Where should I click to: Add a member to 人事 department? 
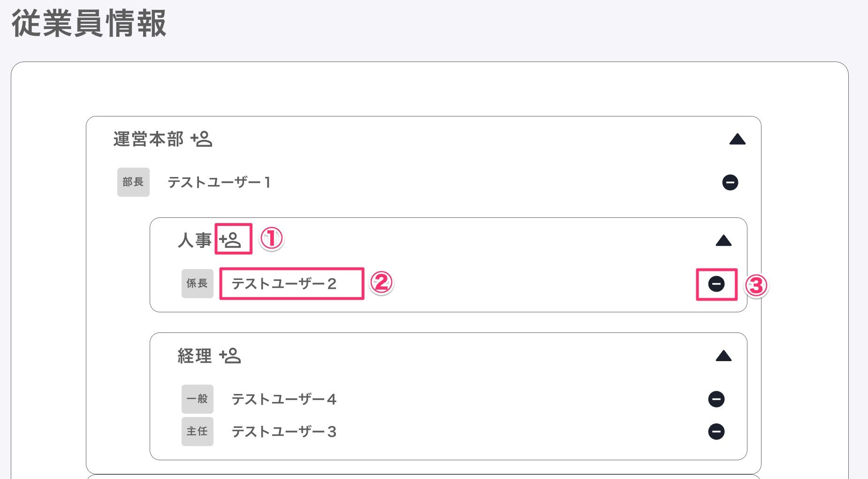230,240
